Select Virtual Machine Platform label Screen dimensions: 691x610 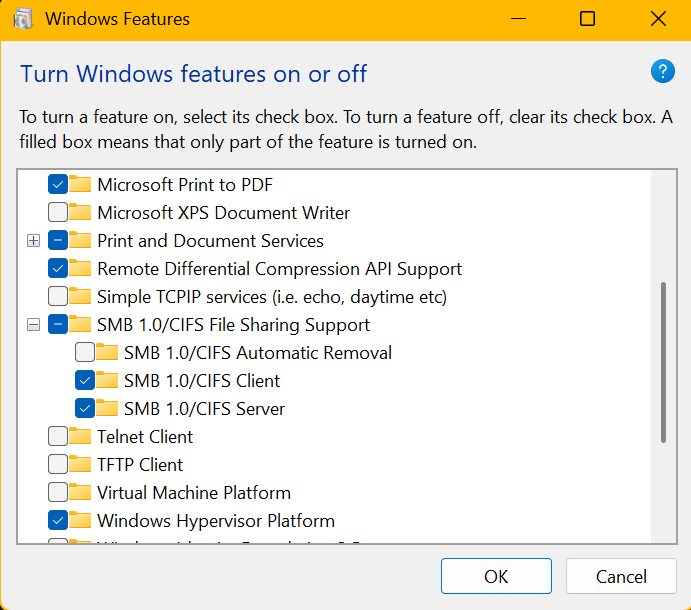pyautogui.click(x=194, y=493)
